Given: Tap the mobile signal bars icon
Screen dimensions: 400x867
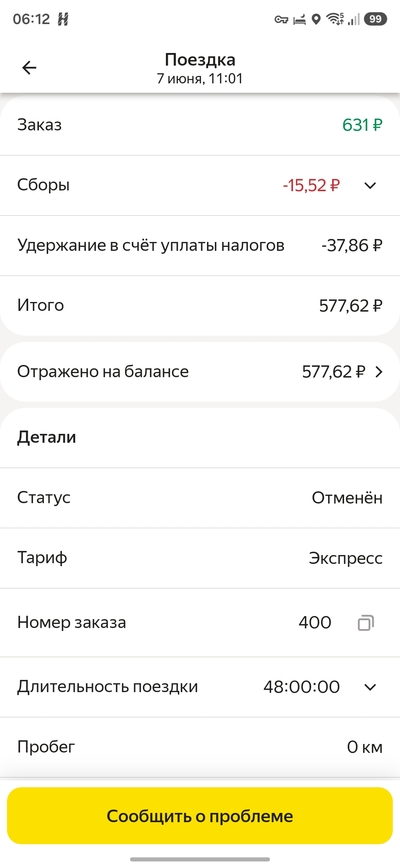Looking at the screenshot, I should (352, 19).
